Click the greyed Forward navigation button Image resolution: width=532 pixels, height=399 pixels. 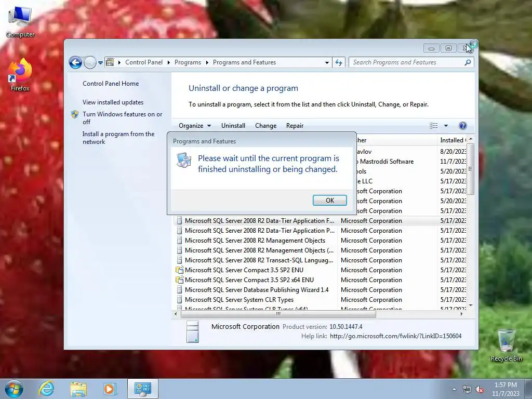[x=90, y=62]
